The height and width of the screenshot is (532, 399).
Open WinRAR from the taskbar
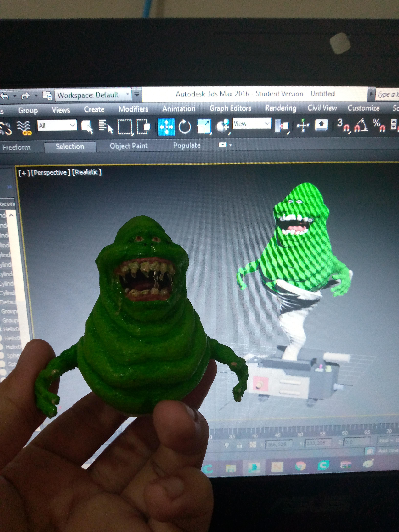[346, 465]
